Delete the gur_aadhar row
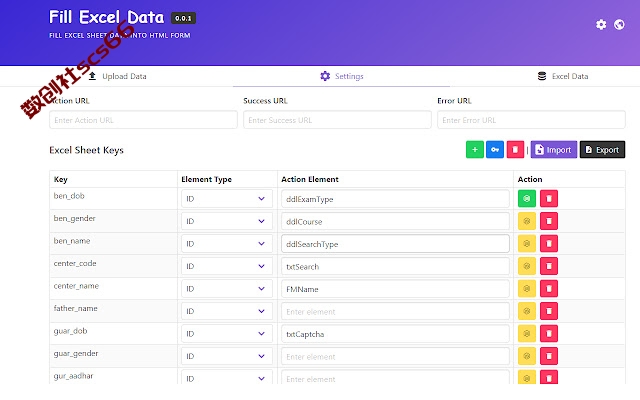640x400 pixels. tap(549, 377)
